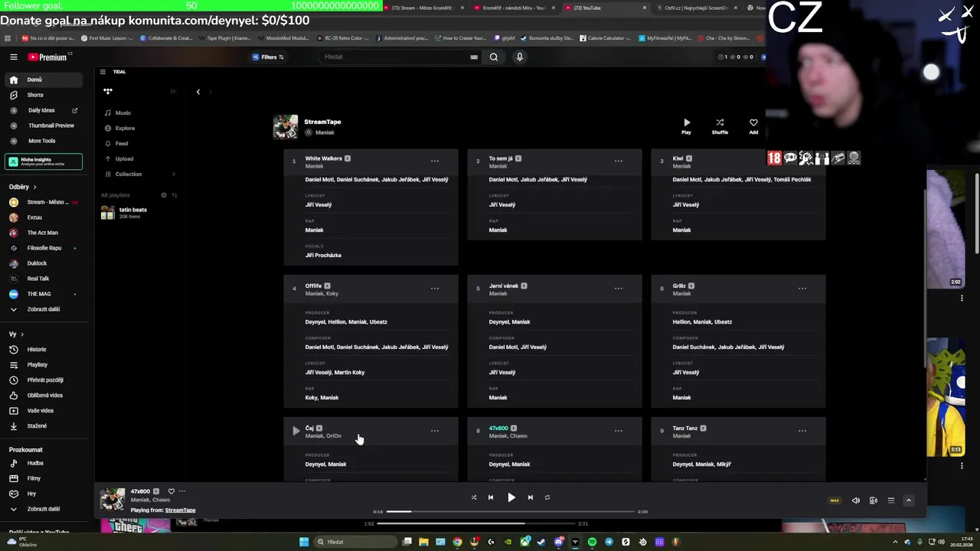
Task: Click the volume icon in TIDAL player
Action: click(856, 500)
